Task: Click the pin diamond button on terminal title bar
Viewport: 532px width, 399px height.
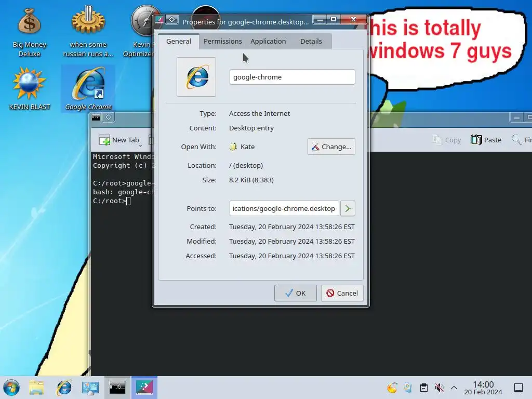Action: click(x=108, y=117)
